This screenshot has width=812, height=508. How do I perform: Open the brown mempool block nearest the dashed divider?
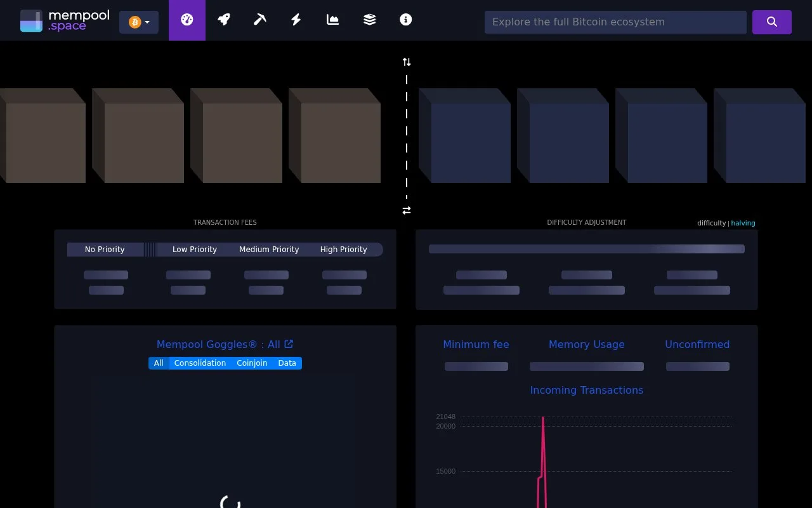(x=334, y=136)
